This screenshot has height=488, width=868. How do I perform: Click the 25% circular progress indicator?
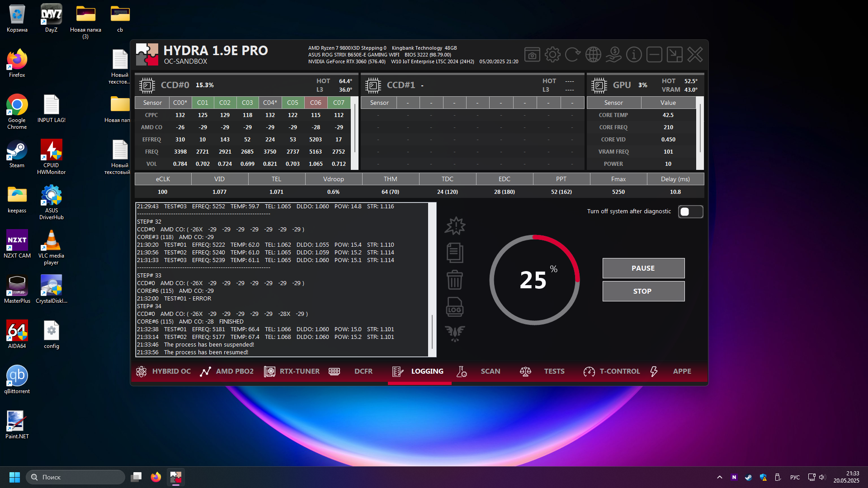pos(534,280)
